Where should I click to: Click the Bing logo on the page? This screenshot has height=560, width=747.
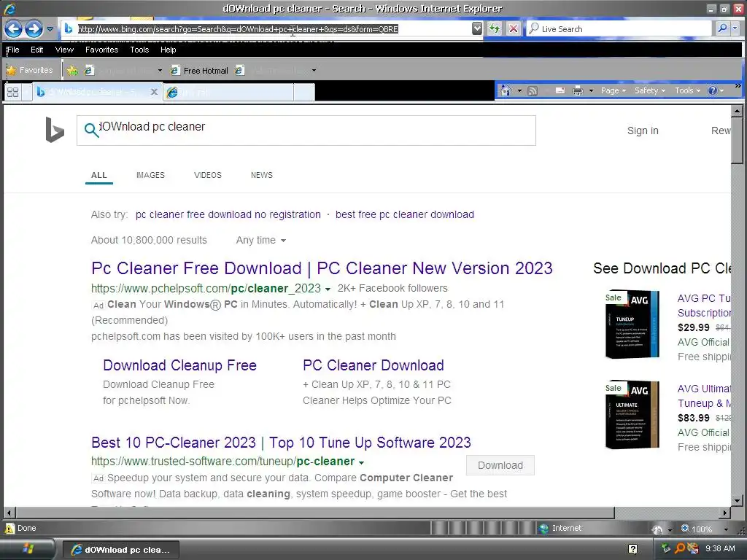coord(54,130)
